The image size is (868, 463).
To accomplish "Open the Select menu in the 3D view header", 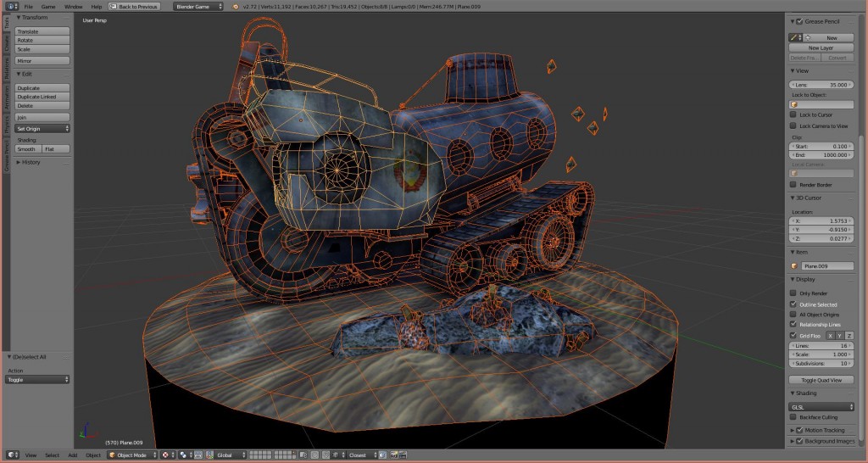I will 52,455.
